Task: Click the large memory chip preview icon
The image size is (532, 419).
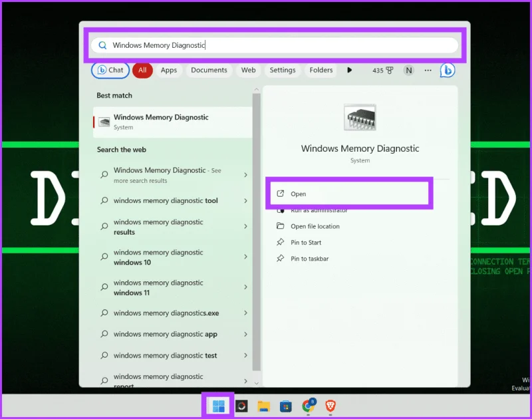Action: (360, 118)
